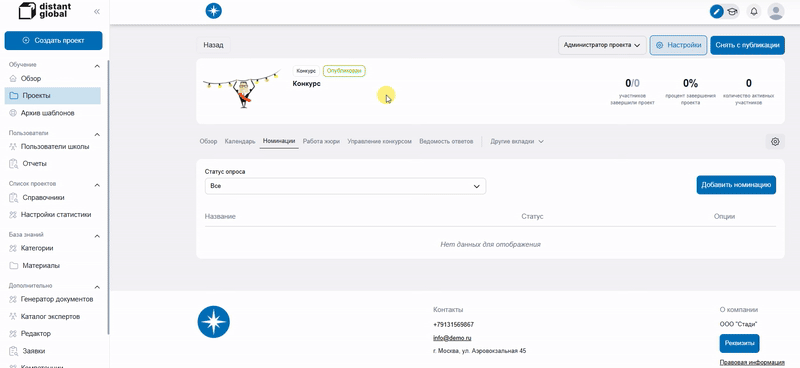Click the large star logo in footer
The height and width of the screenshot is (368, 800).
coord(214,322)
